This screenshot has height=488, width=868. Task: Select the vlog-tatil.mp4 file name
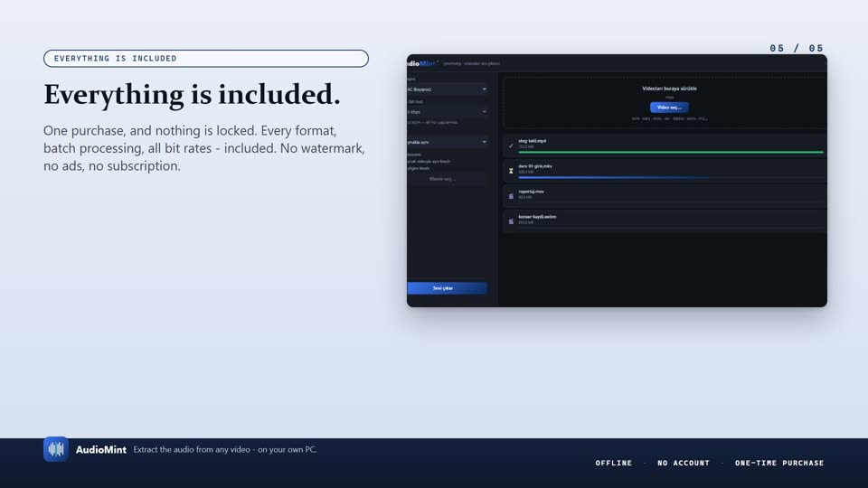(x=532, y=141)
